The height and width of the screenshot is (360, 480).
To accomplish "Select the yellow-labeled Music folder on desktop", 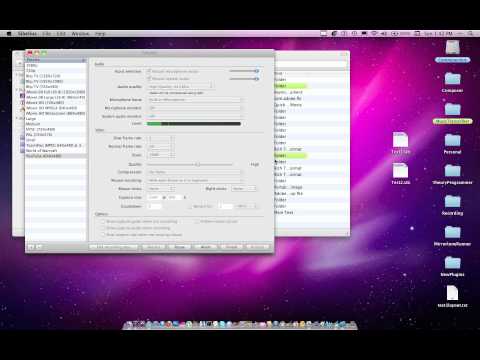I will pos(453,109).
